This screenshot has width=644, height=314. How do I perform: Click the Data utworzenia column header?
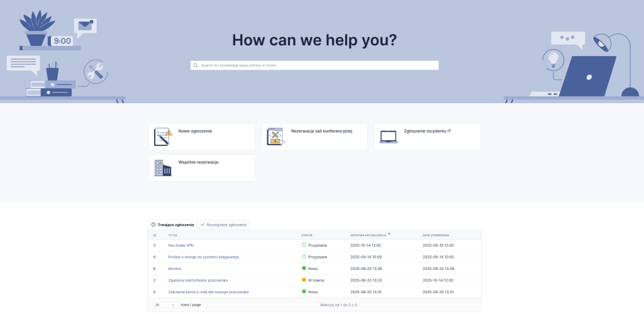click(435, 235)
